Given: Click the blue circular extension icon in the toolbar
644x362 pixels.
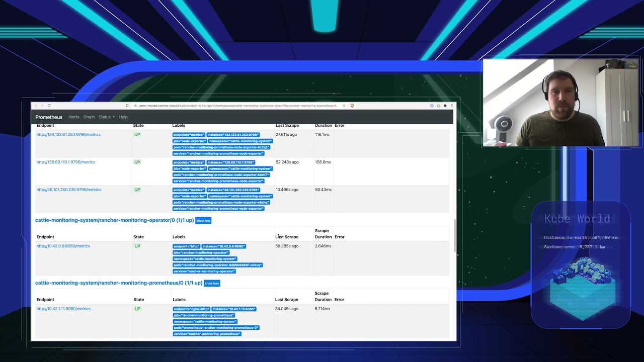Looking at the screenshot, I should (x=432, y=106).
